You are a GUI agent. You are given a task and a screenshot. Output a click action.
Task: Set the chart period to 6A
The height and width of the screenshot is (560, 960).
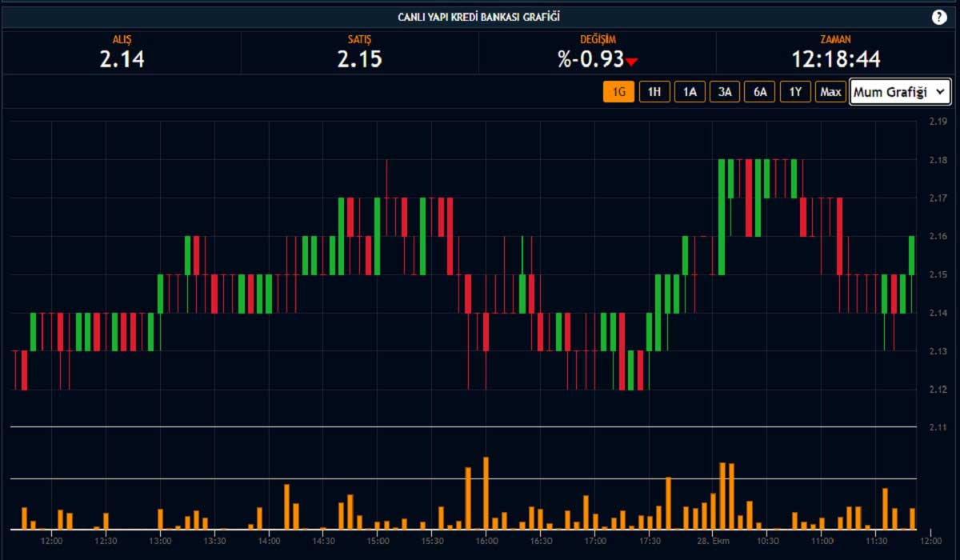pos(760,92)
